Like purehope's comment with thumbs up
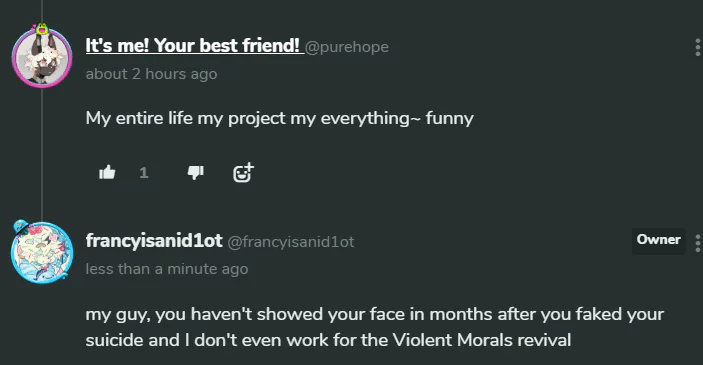 click(x=107, y=172)
